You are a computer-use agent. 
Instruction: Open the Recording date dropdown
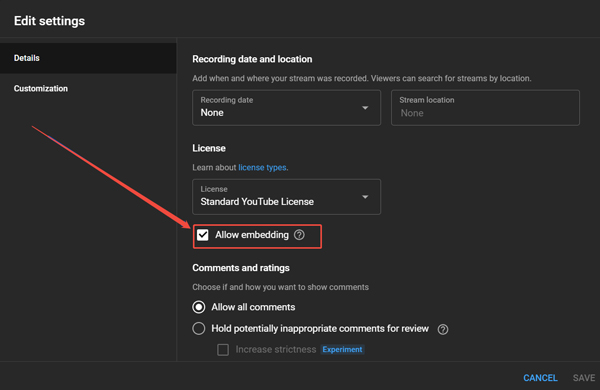point(286,108)
